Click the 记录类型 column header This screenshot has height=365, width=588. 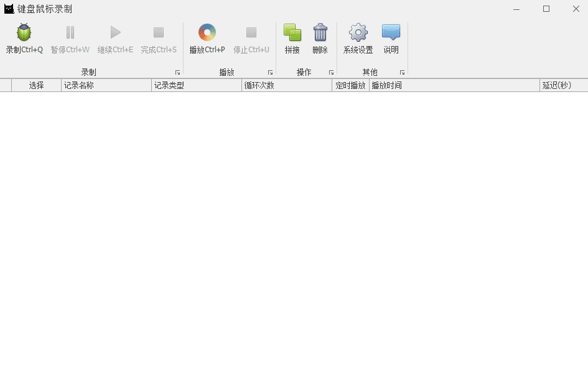196,86
